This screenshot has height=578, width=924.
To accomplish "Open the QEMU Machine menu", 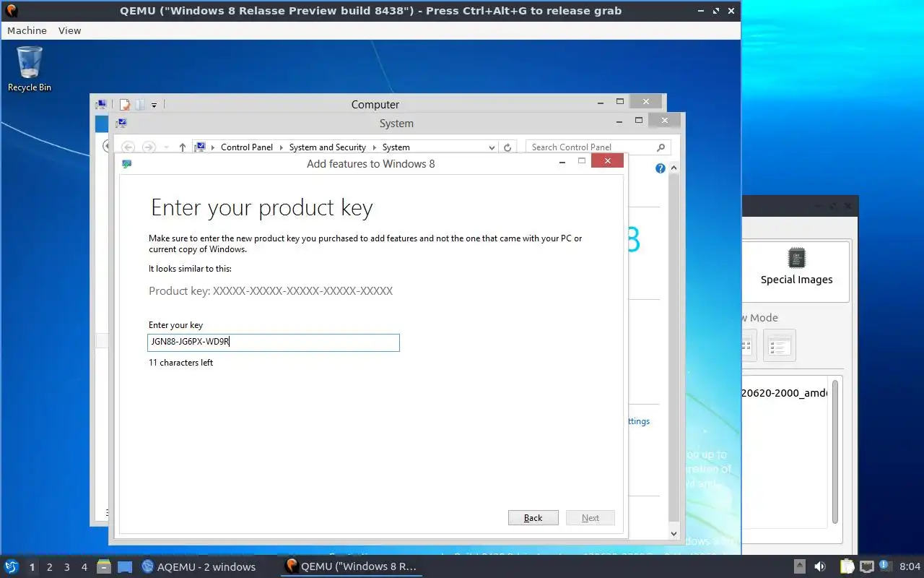I will point(27,30).
